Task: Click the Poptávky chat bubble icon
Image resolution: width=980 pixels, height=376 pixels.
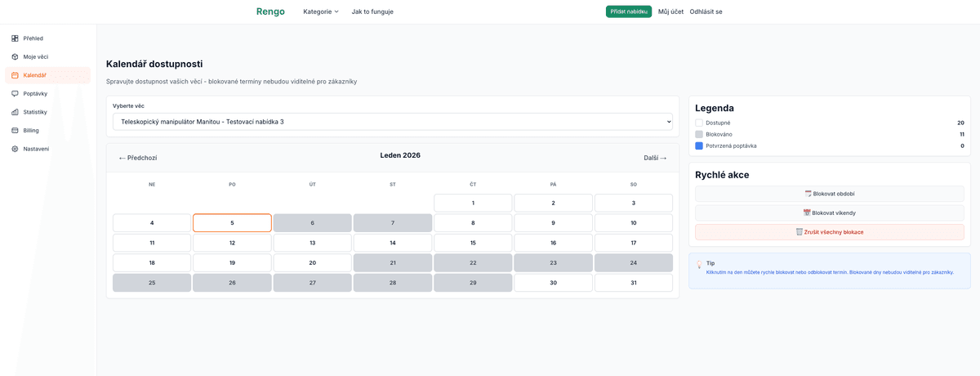Action: [x=15, y=93]
